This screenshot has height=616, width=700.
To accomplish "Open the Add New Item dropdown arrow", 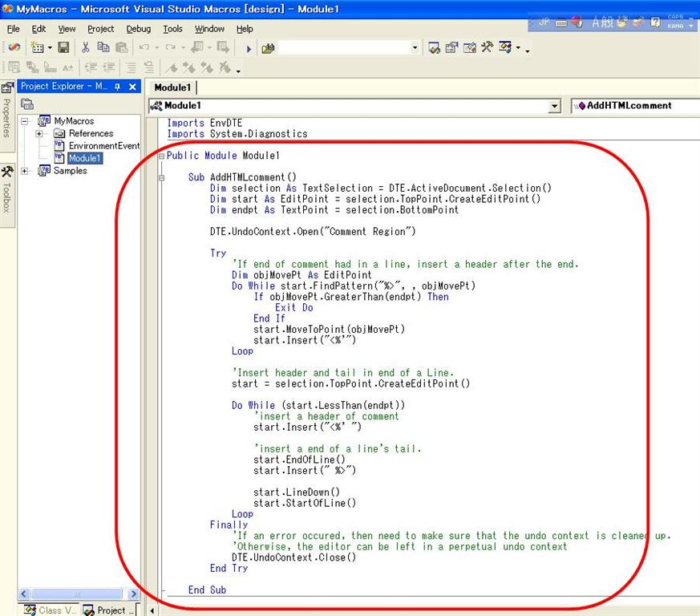I will (50, 47).
